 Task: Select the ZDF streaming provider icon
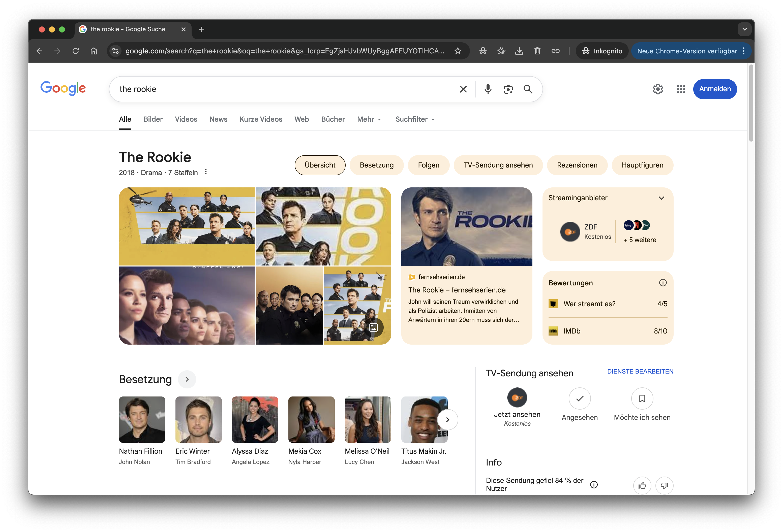569,232
